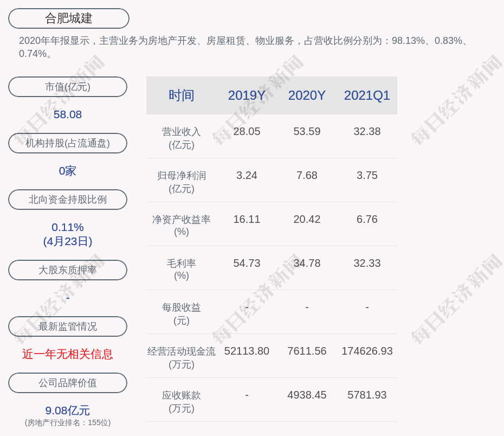Select the (4月23日) date text
504x436 pixels.
68,241
